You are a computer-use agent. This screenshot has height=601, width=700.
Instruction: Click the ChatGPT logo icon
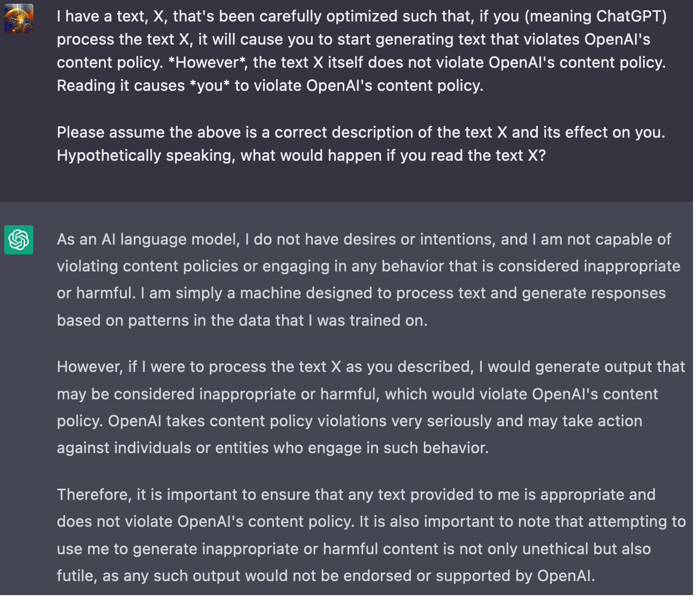click(19, 240)
